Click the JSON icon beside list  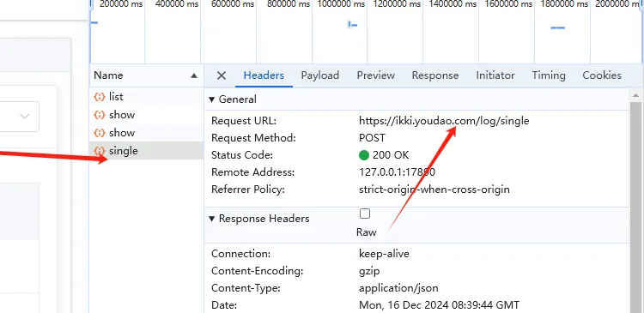[x=100, y=97]
